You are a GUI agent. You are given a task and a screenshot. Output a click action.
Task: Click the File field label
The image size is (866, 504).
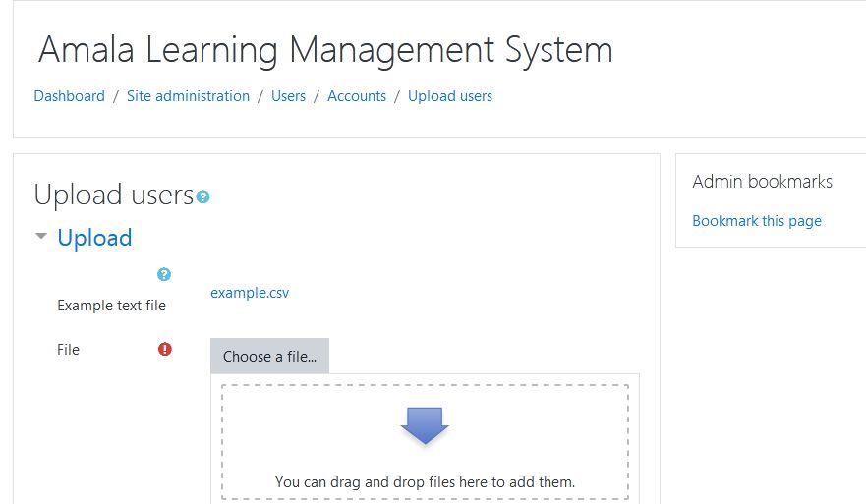[x=68, y=350]
